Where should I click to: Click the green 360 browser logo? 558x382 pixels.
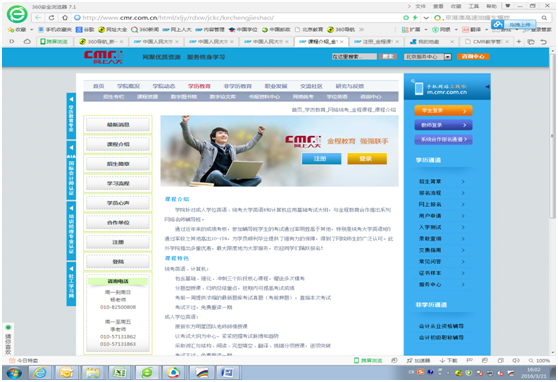[x=17, y=14]
